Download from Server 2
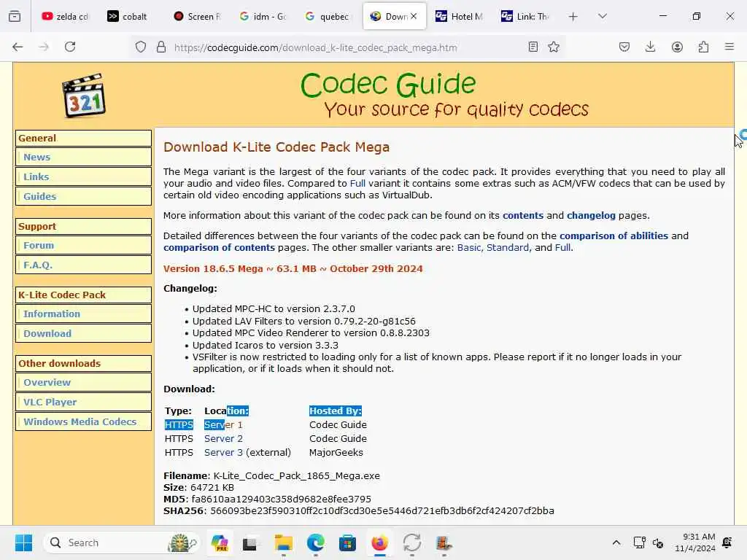747x560 pixels. pyautogui.click(x=223, y=438)
